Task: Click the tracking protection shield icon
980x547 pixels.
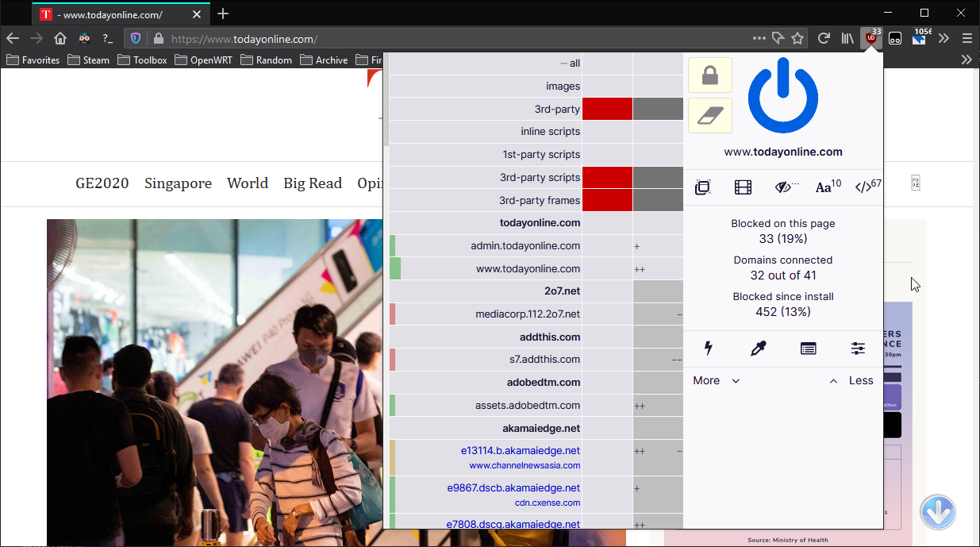Action: click(136, 38)
